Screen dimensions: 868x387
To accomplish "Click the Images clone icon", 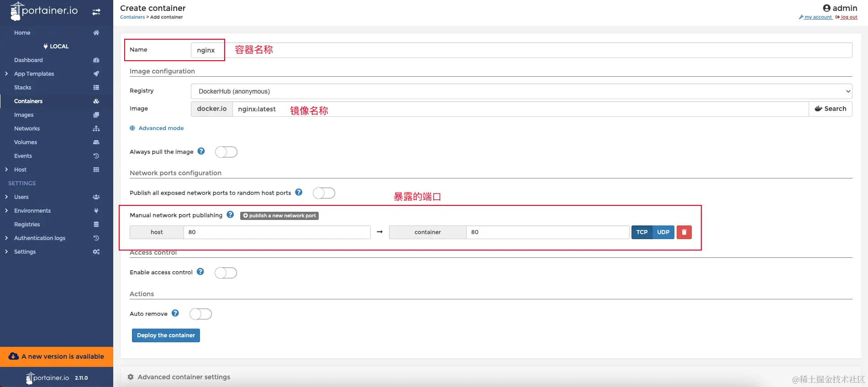I will pyautogui.click(x=96, y=115).
